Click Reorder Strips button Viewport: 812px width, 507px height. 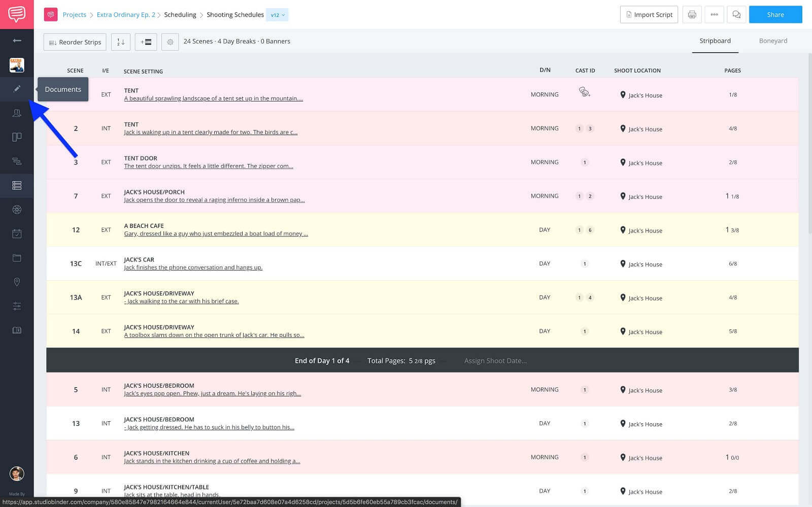click(75, 42)
